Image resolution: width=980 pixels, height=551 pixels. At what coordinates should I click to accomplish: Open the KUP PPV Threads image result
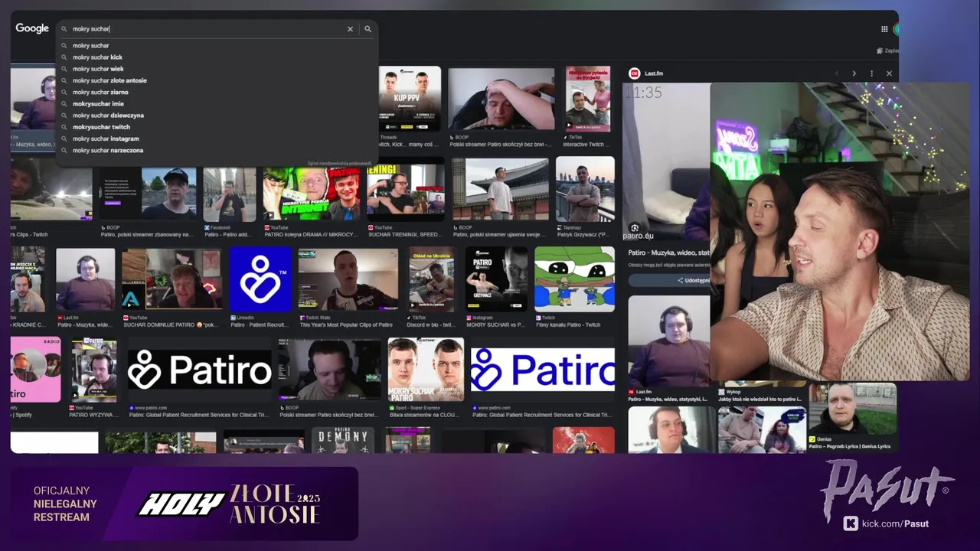(x=410, y=99)
